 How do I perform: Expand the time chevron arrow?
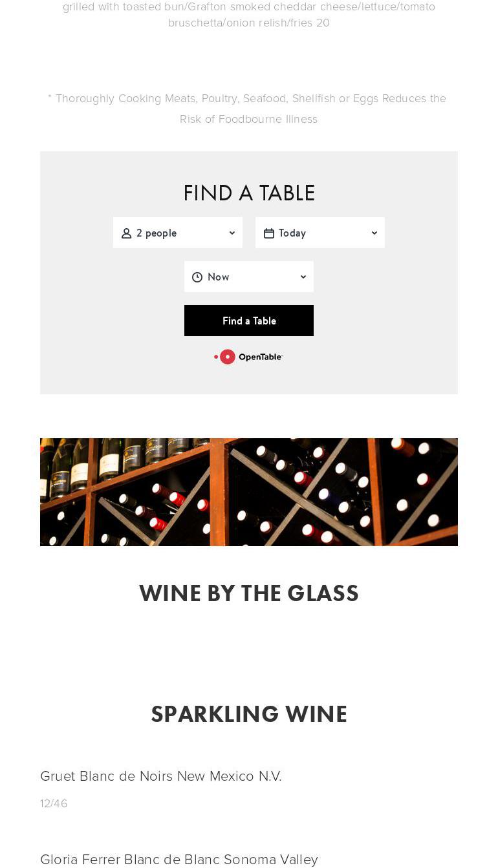303,277
